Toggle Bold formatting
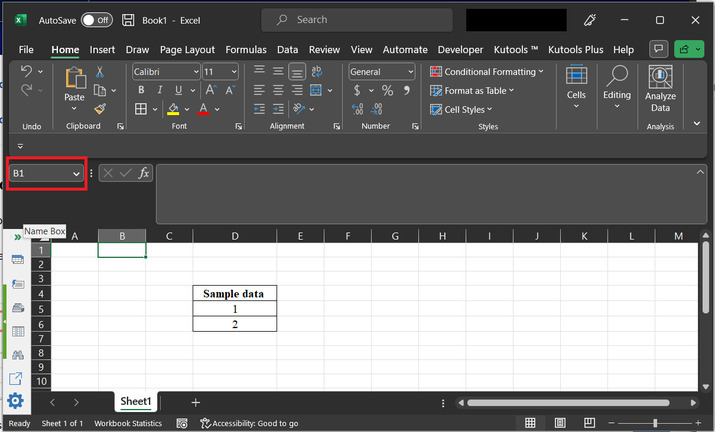 [141, 90]
